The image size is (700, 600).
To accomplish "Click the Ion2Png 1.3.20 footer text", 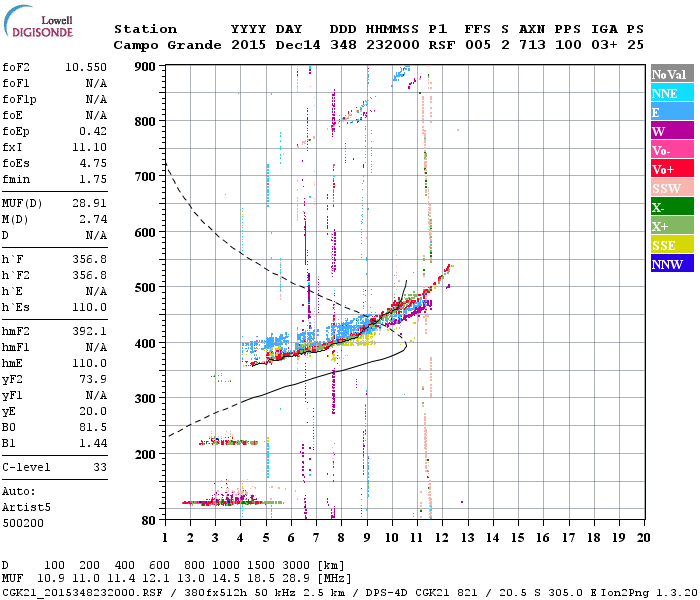I will (649, 592).
